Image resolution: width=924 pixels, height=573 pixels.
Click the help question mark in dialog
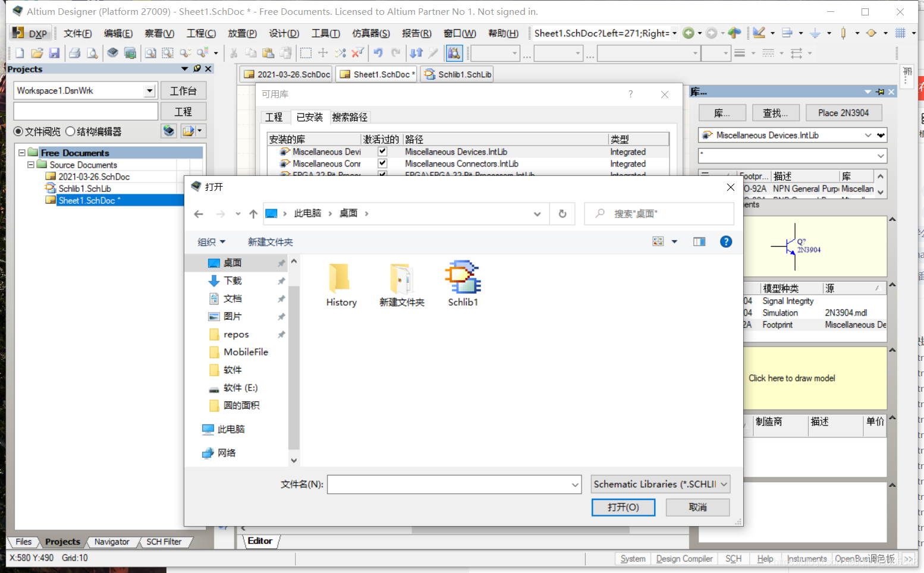726,241
